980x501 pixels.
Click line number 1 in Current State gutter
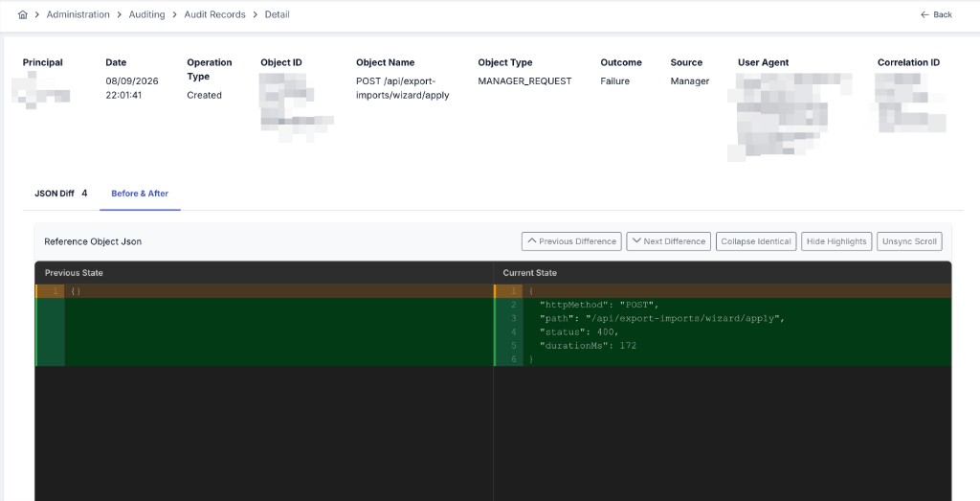[x=513, y=291]
